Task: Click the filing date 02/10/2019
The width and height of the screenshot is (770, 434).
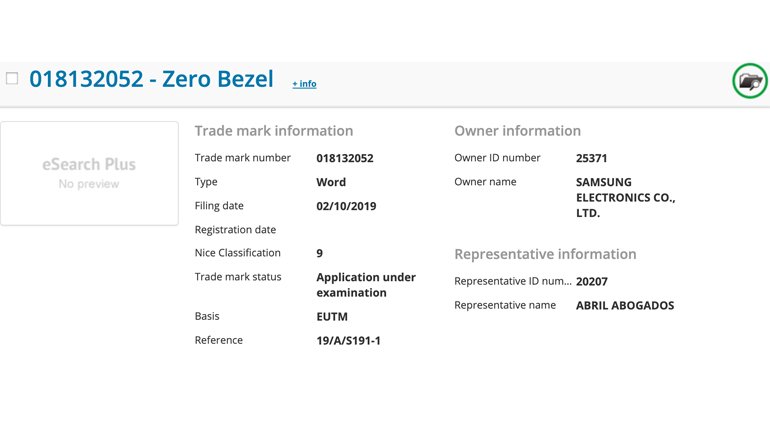Action: (x=346, y=206)
